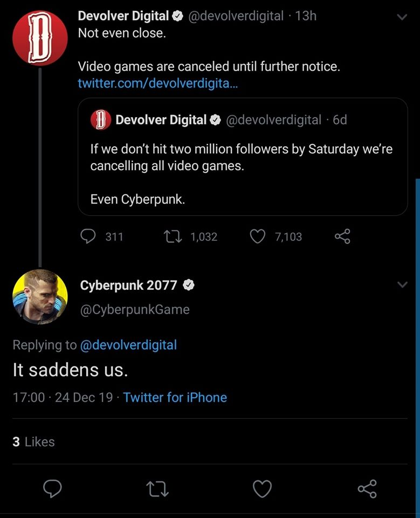Like the "It saddens us" tweet
Image resolution: width=420 pixels, height=518 pixels.
point(262,489)
